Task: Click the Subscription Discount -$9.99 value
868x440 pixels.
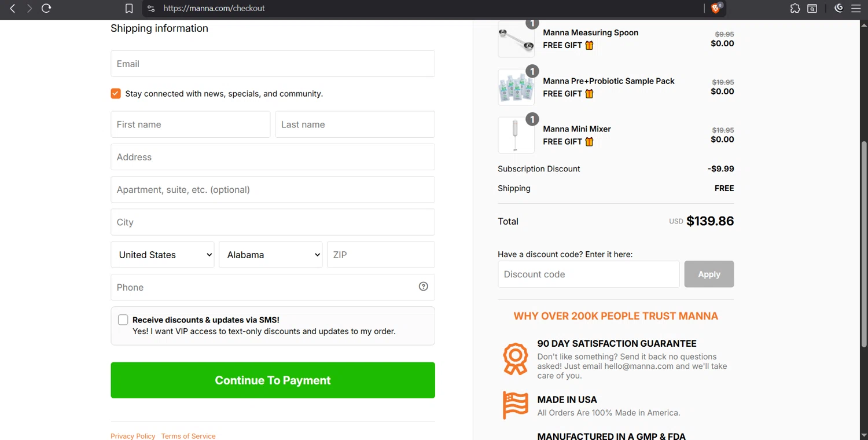Action: (x=720, y=169)
